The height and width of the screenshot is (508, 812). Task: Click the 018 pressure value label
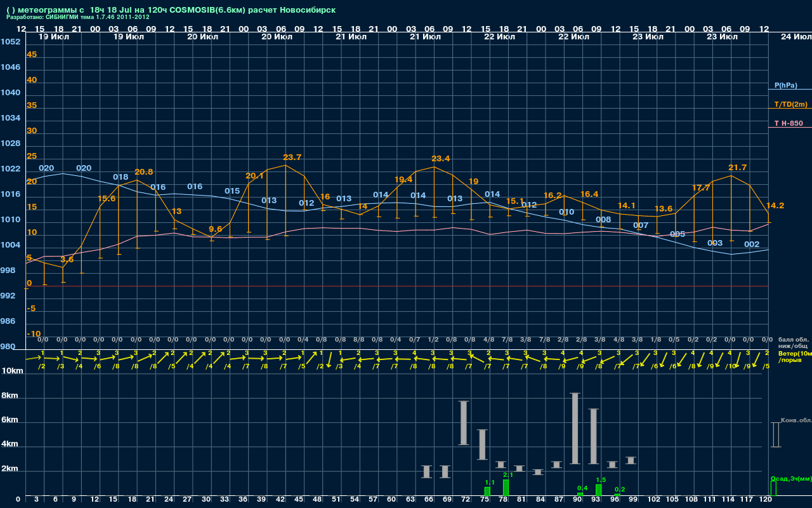pos(121,177)
